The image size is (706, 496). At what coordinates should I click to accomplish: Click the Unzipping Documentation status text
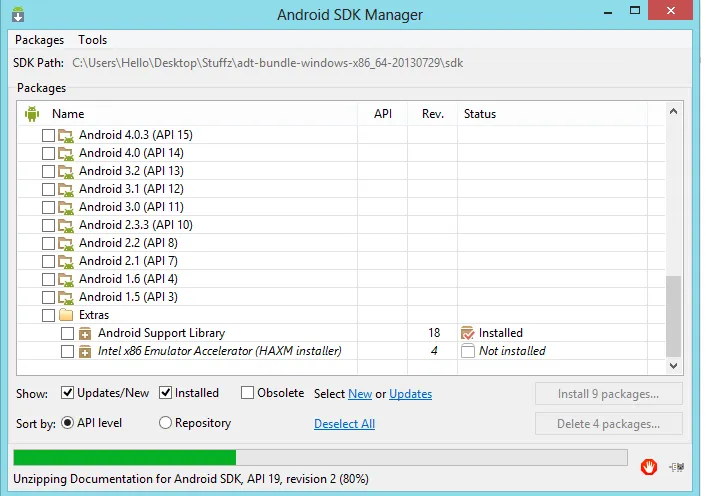coord(191,479)
